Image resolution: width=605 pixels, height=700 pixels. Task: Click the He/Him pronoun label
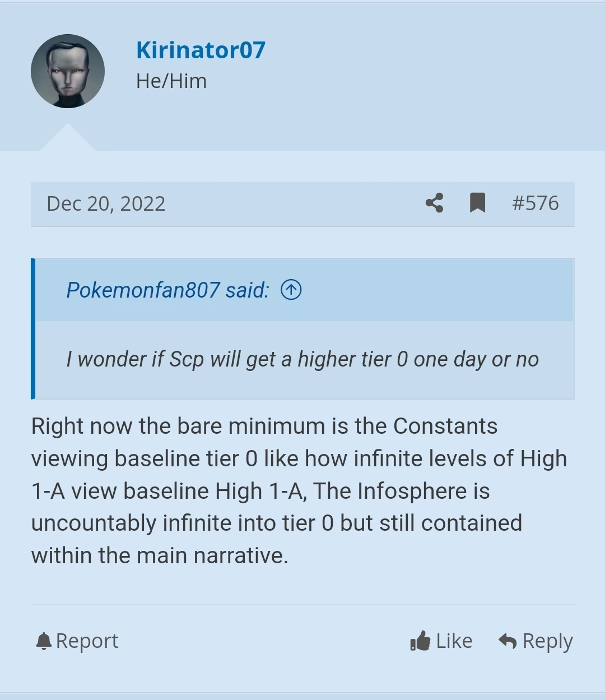click(x=171, y=81)
